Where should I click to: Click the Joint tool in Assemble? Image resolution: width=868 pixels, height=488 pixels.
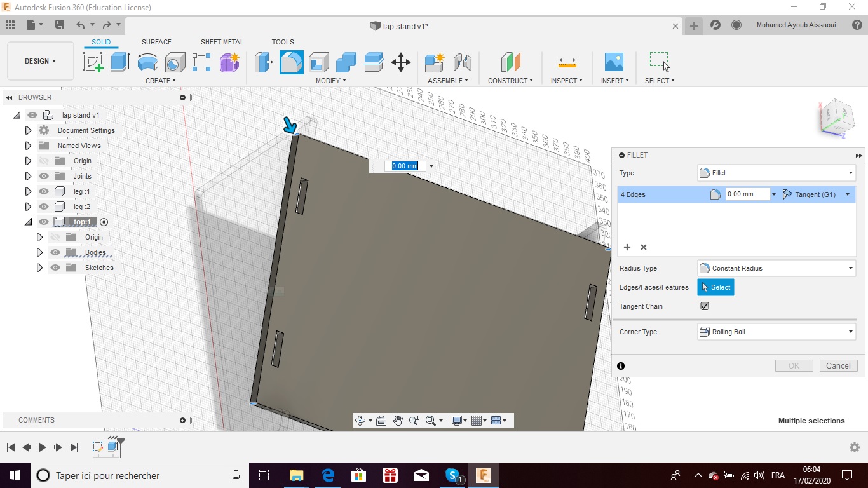[x=462, y=62]
